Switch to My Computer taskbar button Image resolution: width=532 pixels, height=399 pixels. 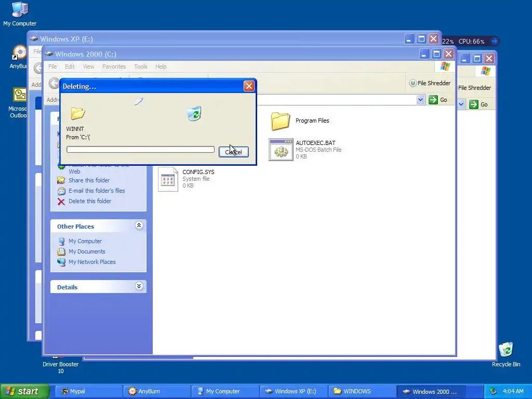point(225,391)
